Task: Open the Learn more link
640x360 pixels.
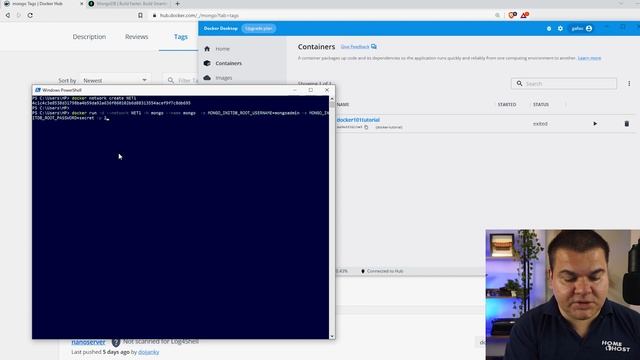Action: (x=589, y=58)
